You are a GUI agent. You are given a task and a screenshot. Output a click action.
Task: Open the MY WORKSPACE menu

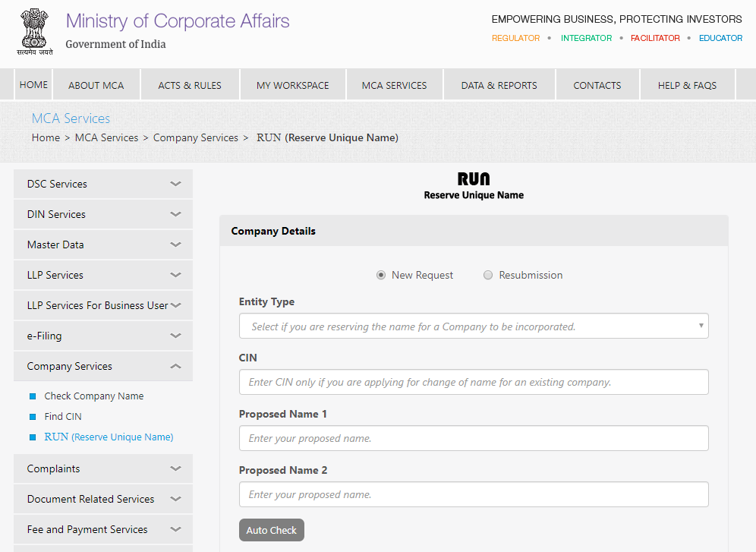293,85
